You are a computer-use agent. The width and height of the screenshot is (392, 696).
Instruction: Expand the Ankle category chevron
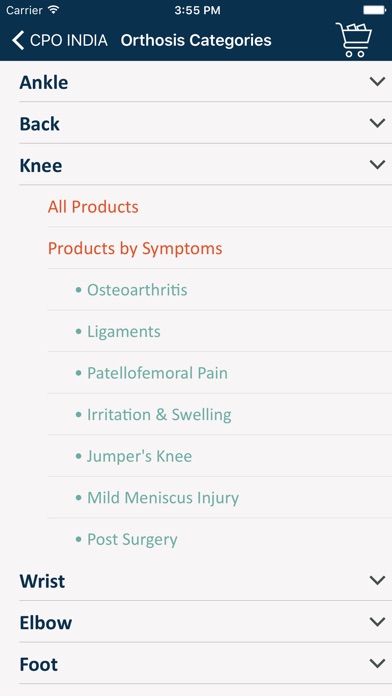pos(377,82)
